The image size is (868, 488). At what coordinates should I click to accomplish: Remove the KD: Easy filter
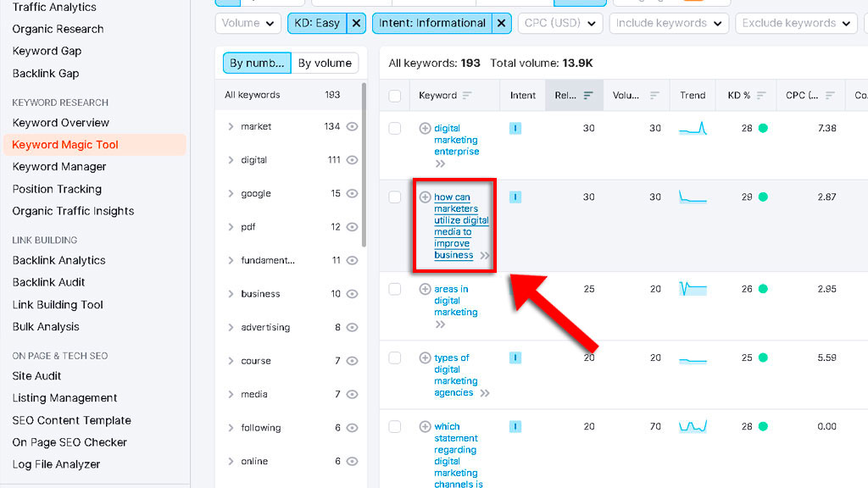point(357,23)
